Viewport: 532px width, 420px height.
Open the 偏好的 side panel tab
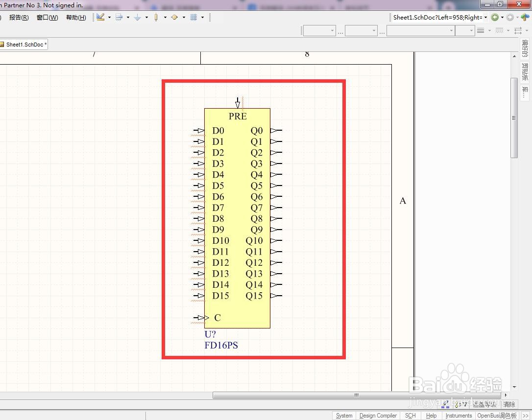click(525, 48)
